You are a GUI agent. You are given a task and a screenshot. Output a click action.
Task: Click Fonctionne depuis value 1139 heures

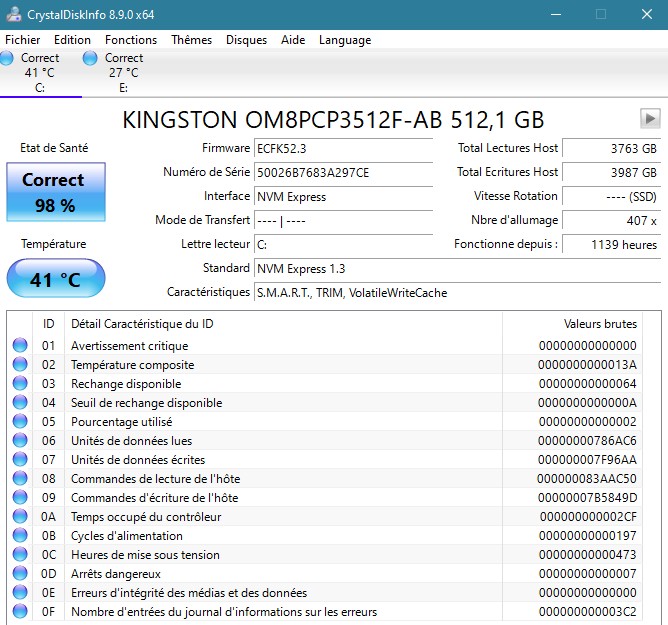click(611, 245)
